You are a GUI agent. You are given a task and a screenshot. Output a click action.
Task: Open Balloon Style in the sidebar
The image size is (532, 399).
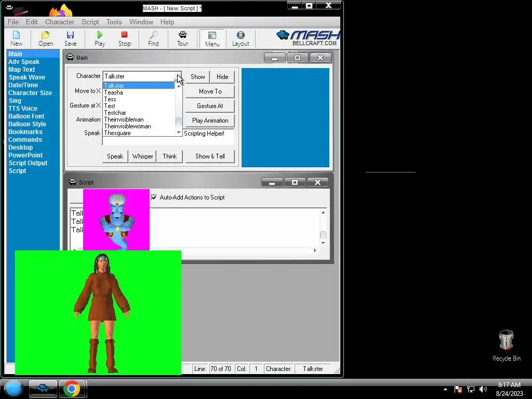(27, 124)
